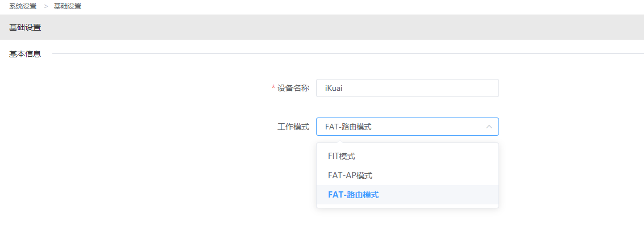Click the small pointer triangle atop the options popup

tap(340, 141)
